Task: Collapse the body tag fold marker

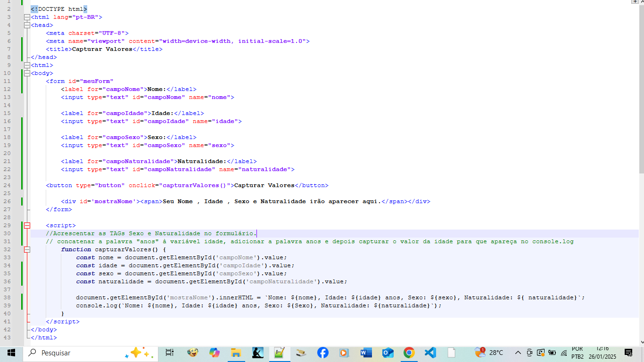Action: click(27, 73)
